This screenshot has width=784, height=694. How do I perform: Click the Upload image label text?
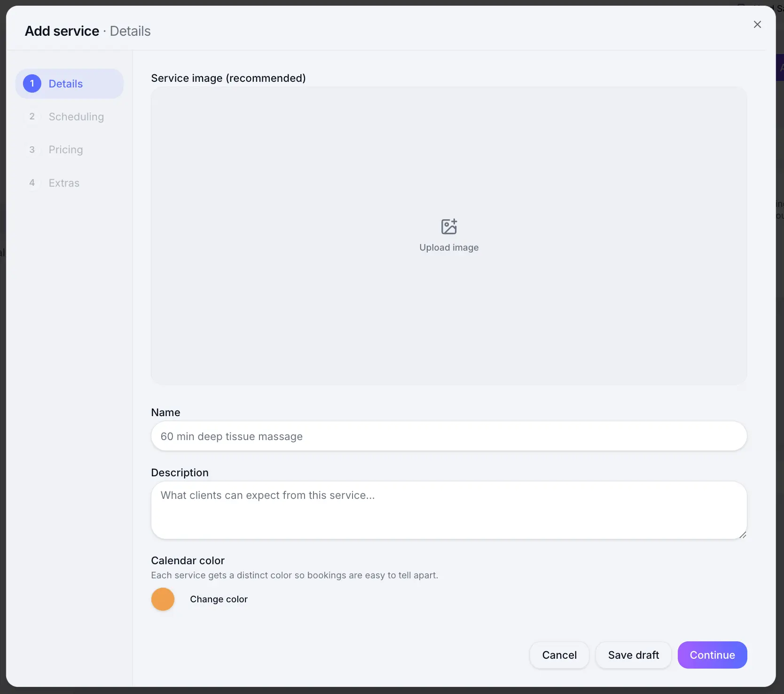tap(449, 247)
